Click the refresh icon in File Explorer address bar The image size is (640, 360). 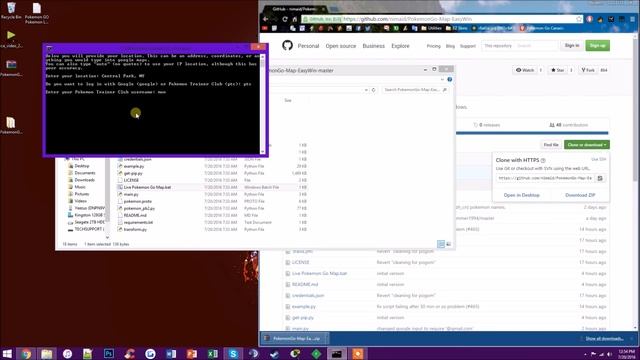373,90
